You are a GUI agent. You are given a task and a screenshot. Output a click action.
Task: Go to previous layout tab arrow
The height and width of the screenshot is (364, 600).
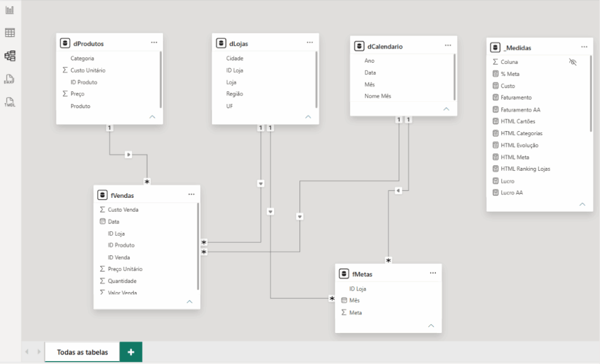tap(27, 352)
